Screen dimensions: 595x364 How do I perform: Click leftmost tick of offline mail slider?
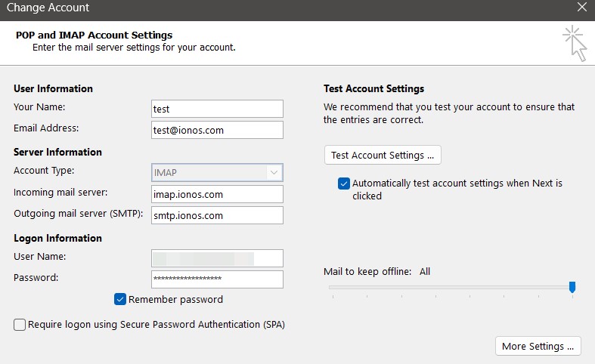click(332, 296)
